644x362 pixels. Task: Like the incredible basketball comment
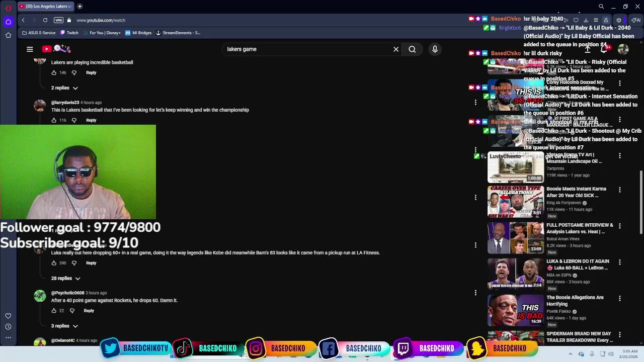pos(54,72)
